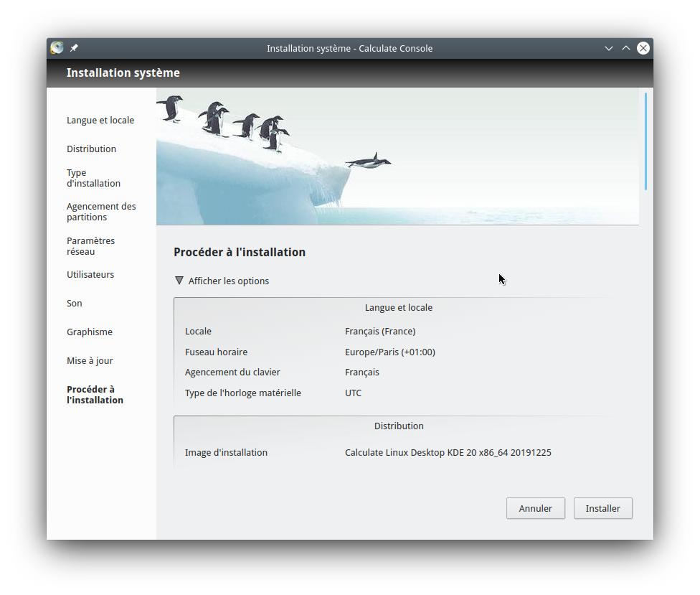This screenshot has height=595, width=700.
Task: Open the Mise à jour step
Action: pyautogui.click(x=90, y=360)
